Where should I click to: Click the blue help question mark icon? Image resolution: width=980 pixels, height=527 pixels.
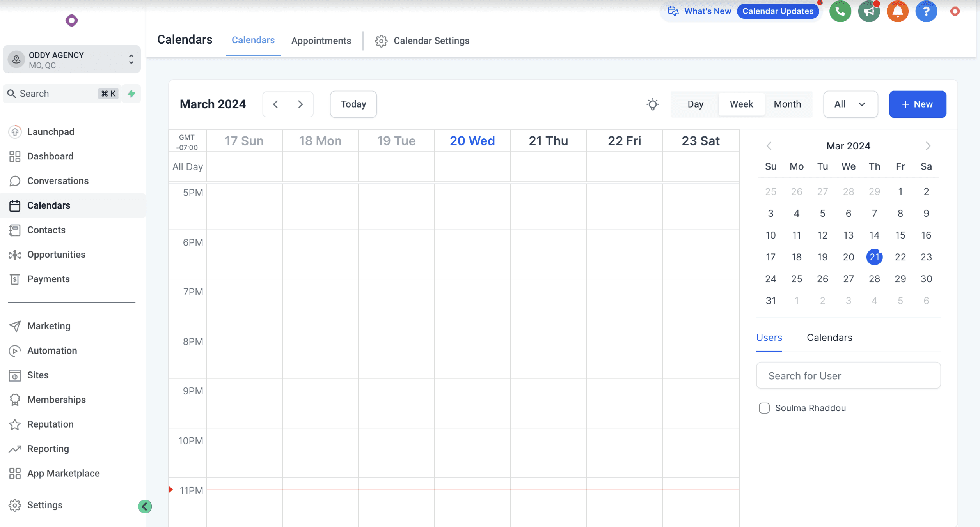tap(926, 11)
